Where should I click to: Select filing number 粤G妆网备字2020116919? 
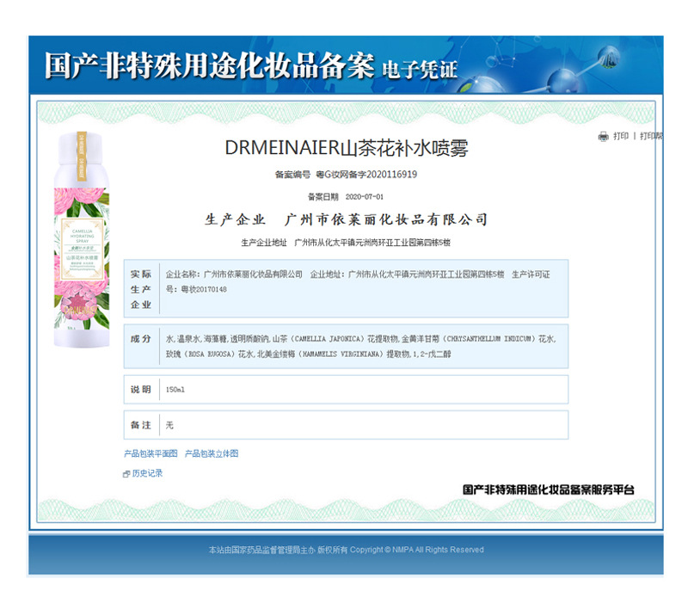tap(366, 175)
